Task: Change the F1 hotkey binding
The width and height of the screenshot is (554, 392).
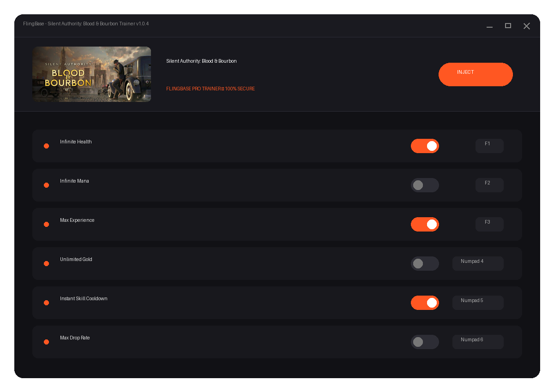Action: pos(489,146)
